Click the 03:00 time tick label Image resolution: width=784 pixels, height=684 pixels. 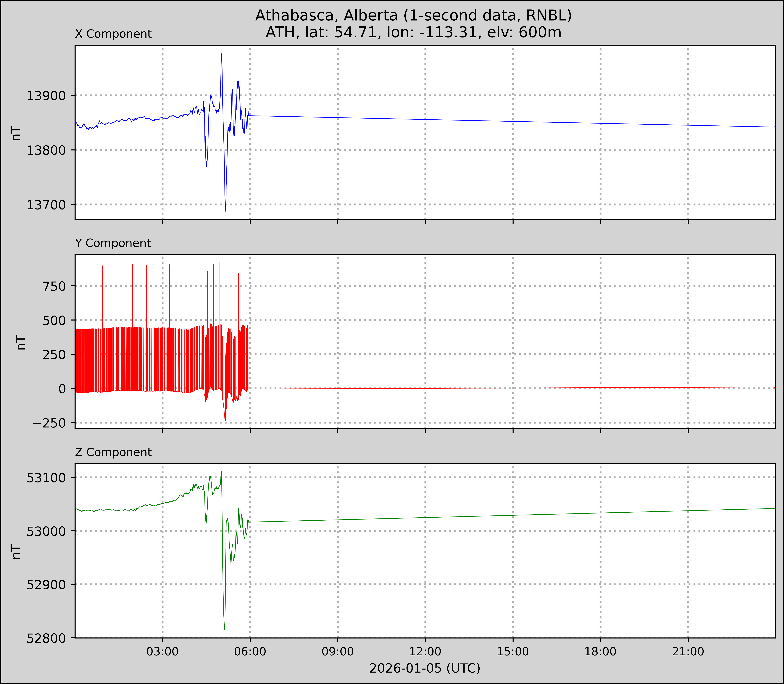pyautogui.click(x=162, y=651)
